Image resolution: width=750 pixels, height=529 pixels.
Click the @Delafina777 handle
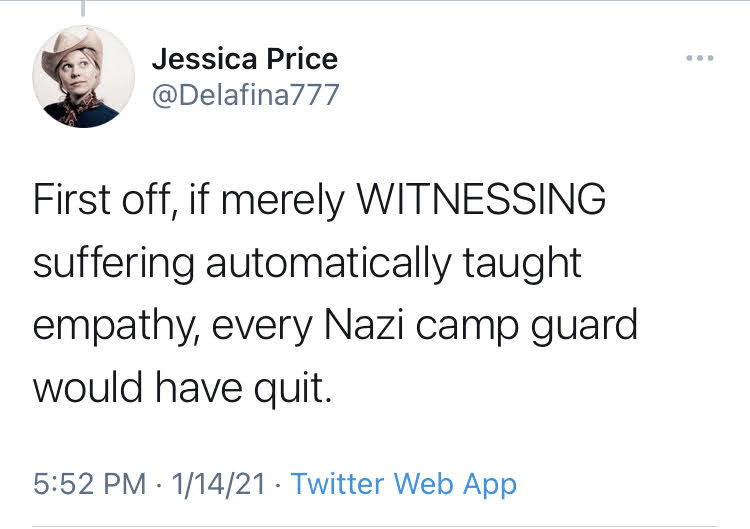tap(245, 94)
